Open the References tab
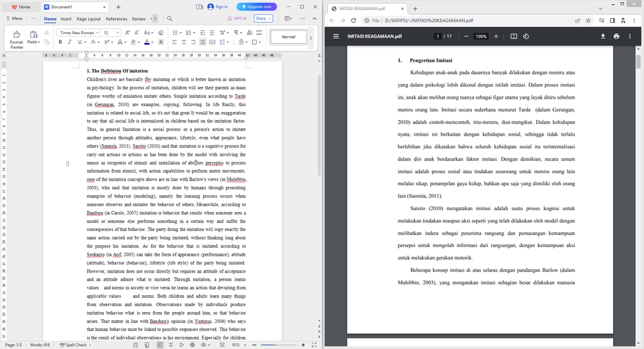Screen dimensions: 644x349 117,19
